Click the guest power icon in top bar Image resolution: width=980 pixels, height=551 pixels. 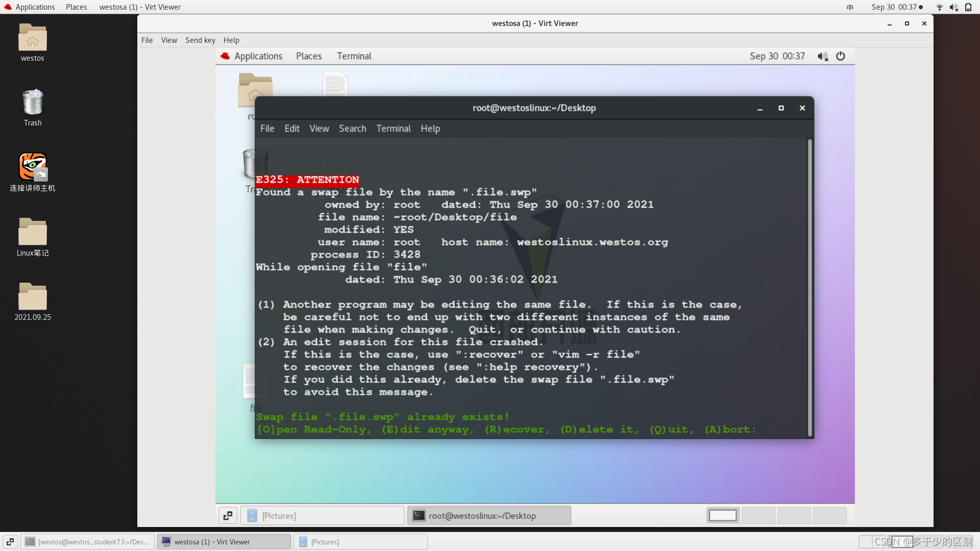(x=840, y=56)
